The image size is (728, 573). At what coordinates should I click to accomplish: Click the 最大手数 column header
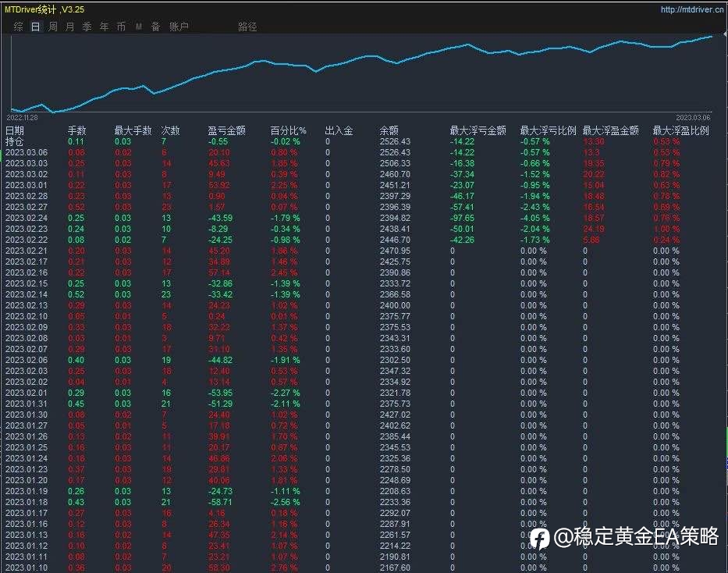tap(133, 130)
